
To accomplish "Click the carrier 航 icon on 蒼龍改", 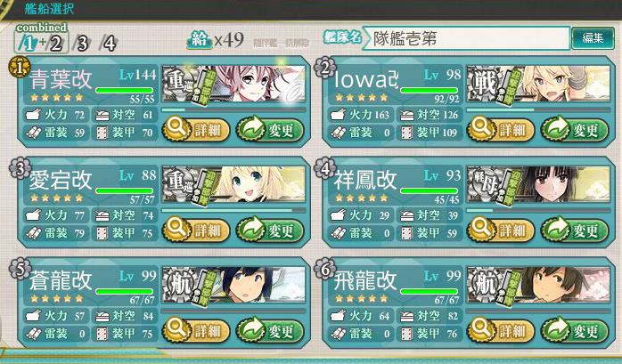I will [179, 284].
